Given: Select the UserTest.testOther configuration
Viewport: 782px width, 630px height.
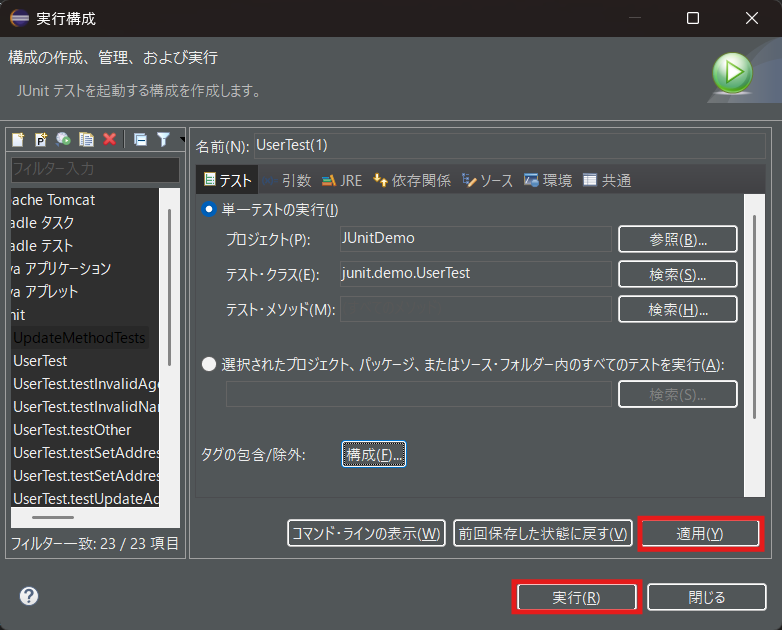Looking at the screenshot, I should tap(72, 429).
